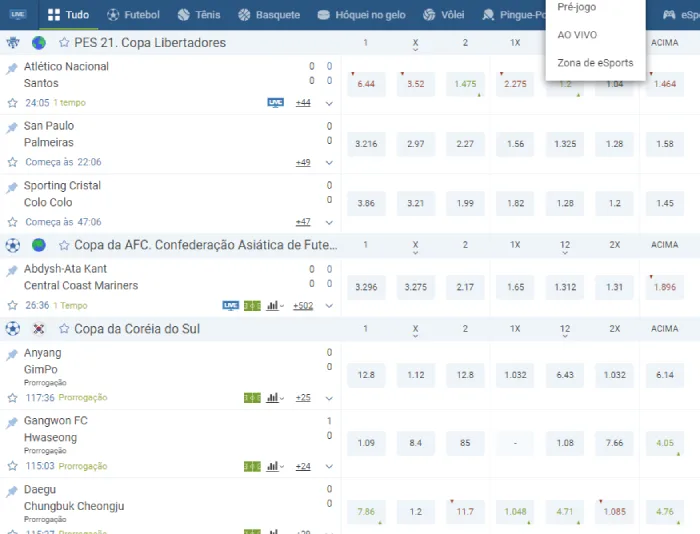Open statistics chart icon for Abdysh-Ata Kant match
The image size is (700, 534).
coord(274,306)
